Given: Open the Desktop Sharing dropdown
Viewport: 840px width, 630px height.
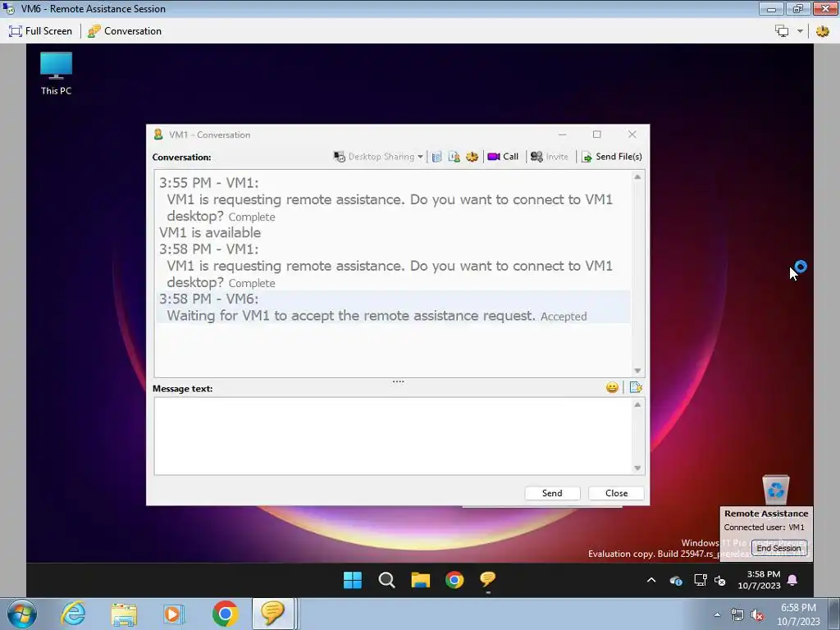Looking at the screenshot, I should point(378,157).
